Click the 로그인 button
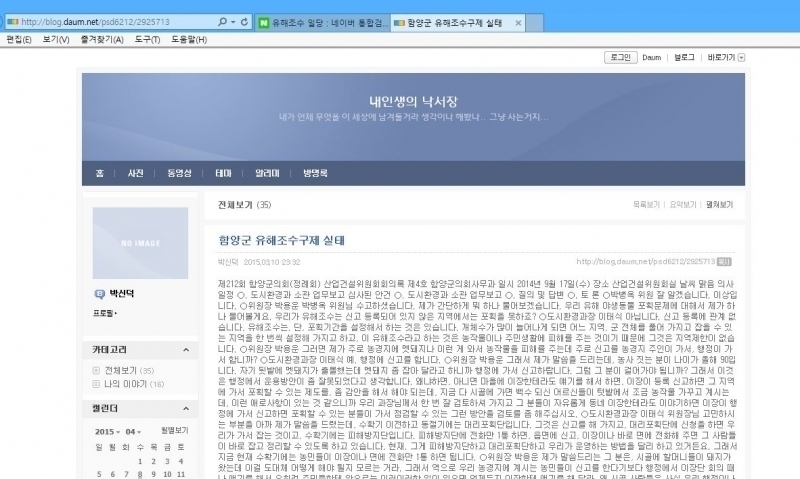Image resolution: width=800 pixels, height=479 pixels. (619, 58)
